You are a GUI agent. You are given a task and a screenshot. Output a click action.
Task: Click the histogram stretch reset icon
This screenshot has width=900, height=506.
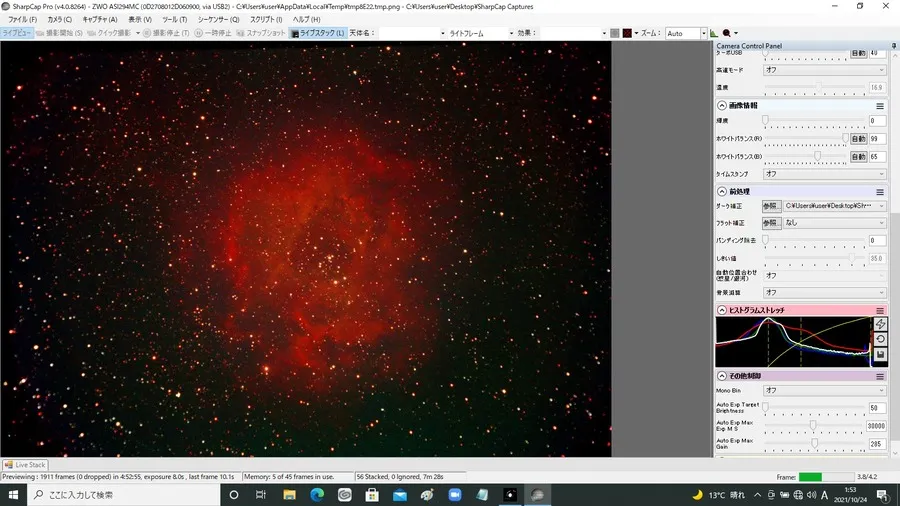[x=880, y=339]
